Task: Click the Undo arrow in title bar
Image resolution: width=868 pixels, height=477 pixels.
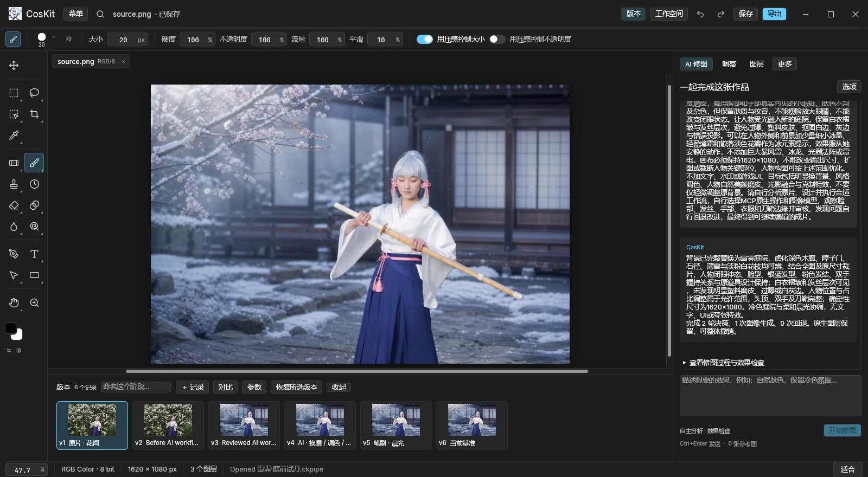Action: 700,14
